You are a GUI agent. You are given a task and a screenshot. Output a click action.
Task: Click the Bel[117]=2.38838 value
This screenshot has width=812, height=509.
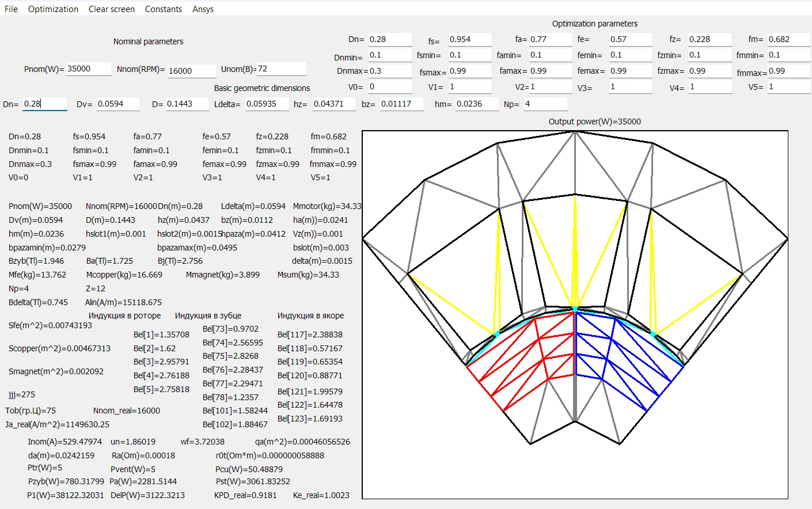tap(310, 335)
